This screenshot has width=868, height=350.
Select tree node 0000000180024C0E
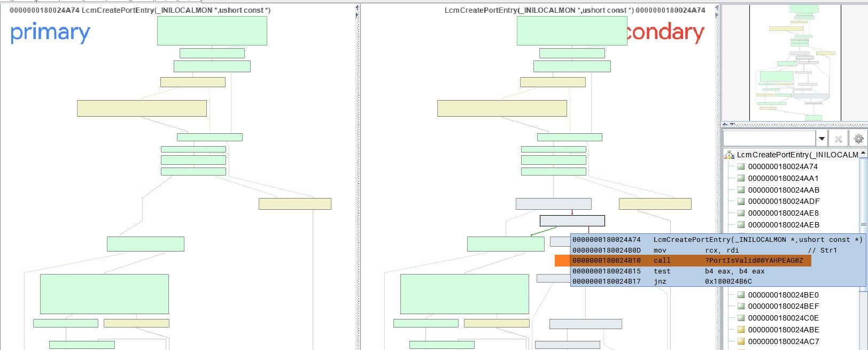(x=783, y=318)
